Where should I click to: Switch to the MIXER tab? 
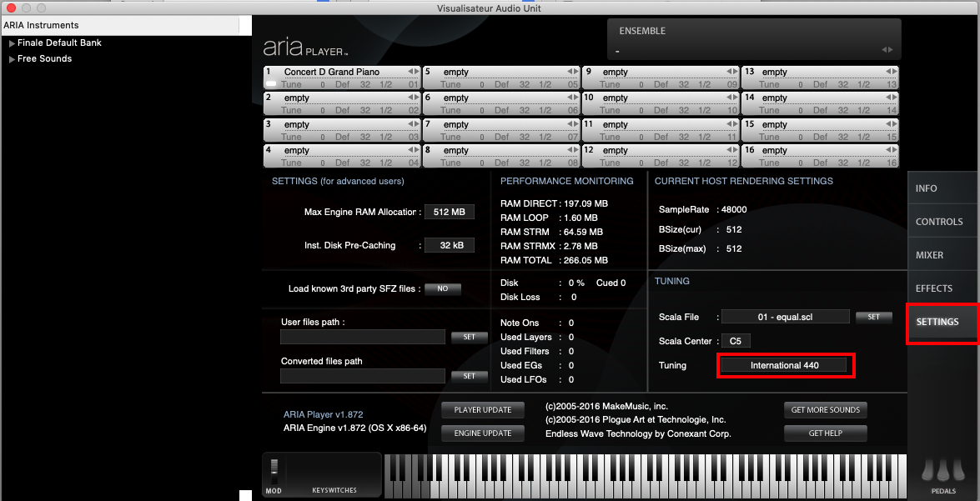tap(929, 255)
